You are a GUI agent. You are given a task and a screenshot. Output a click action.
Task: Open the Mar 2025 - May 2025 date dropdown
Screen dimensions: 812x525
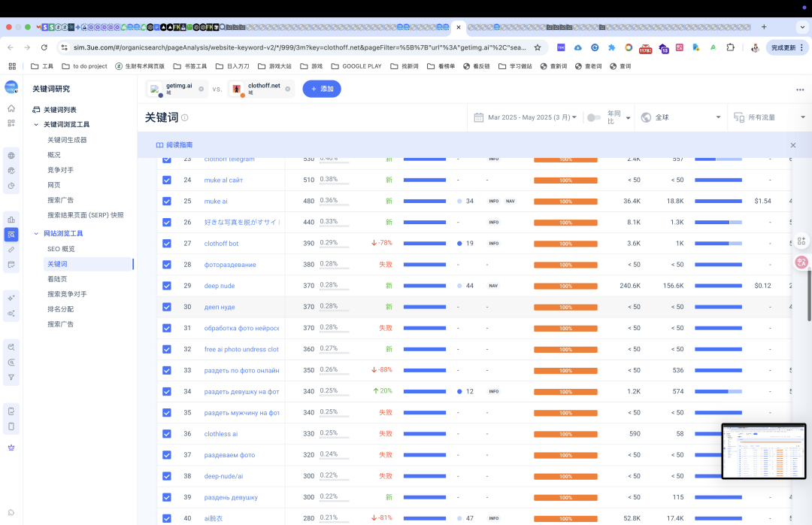point(532,117)
